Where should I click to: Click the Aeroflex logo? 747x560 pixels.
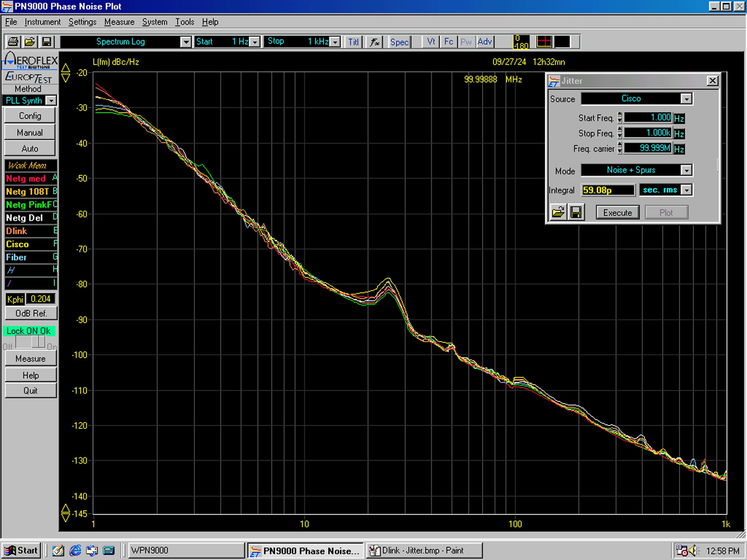pos(30,61)
